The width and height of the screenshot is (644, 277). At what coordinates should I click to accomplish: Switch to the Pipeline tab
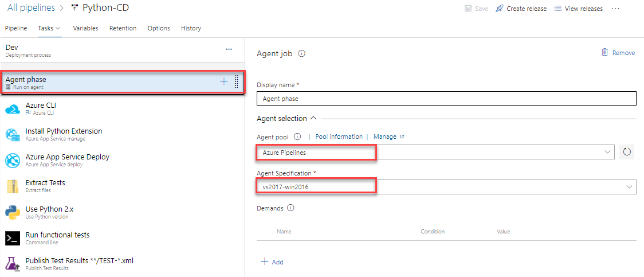click(x=16, y=28)
